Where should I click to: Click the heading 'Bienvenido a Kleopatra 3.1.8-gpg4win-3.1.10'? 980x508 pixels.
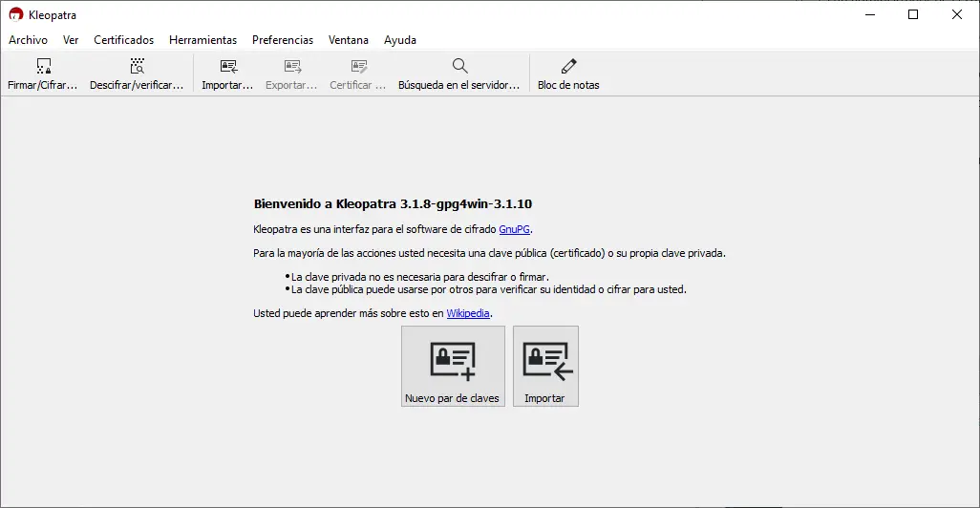coord(393,203)
